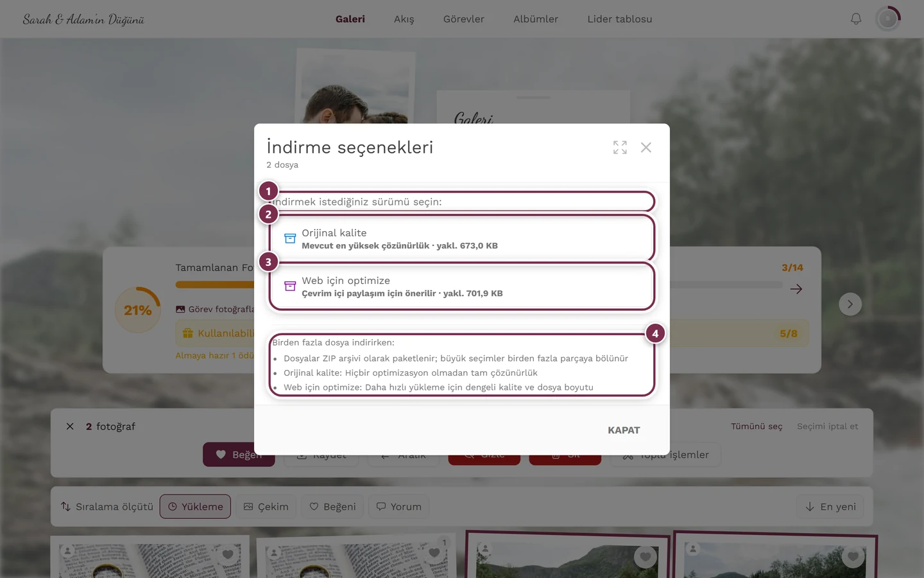924x578 pixels.
Task: Sort by Beğeni
Action: point(333,507)
